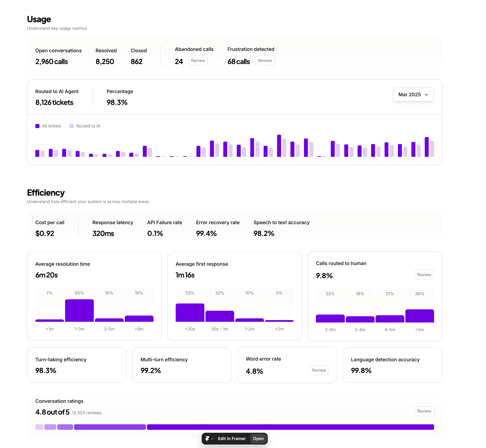
Task: Select the 65% bar for 1-3m resolution
Action: point(79,311)
